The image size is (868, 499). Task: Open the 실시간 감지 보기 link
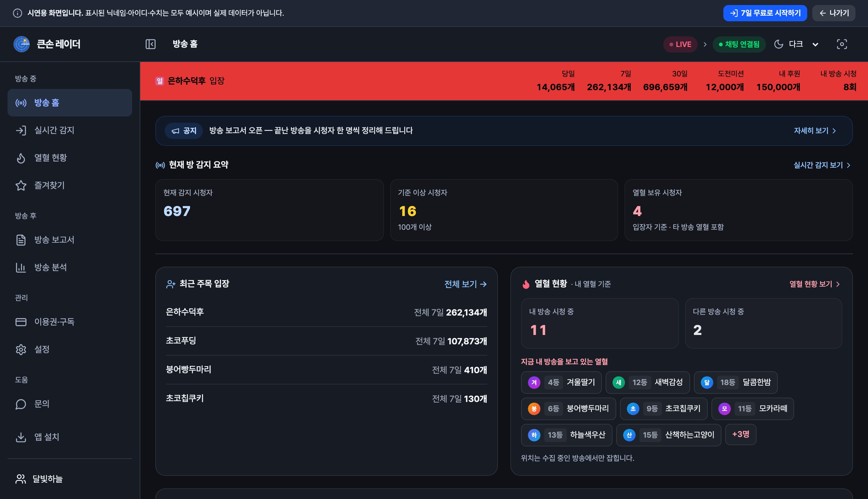click(x=822, y=165)
